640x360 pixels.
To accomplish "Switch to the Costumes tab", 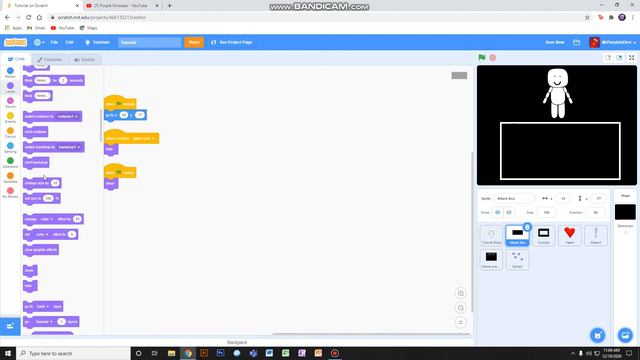I will [x=49, y=60].
